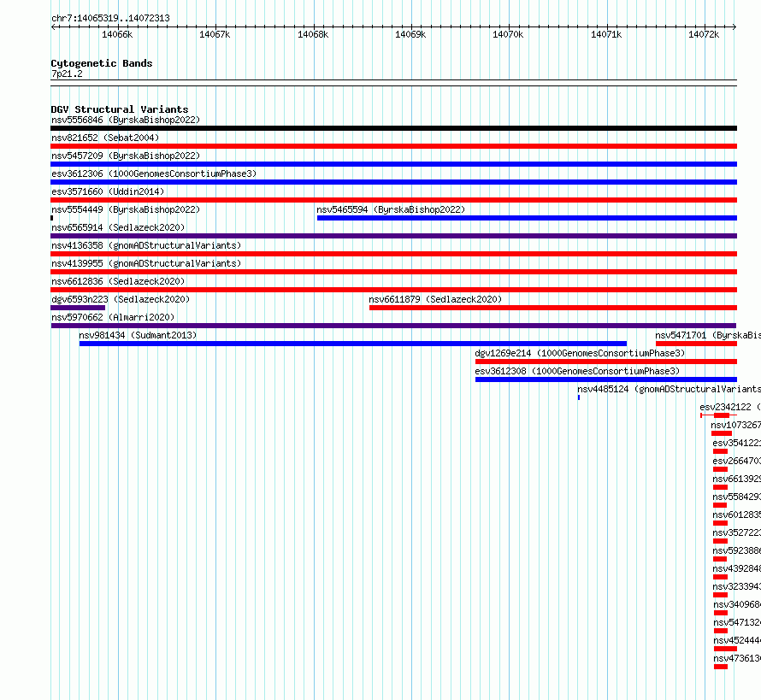The image size is (761, 700).
Task: Click the DGV Structural Variants track title
Action: pos(120,109)
